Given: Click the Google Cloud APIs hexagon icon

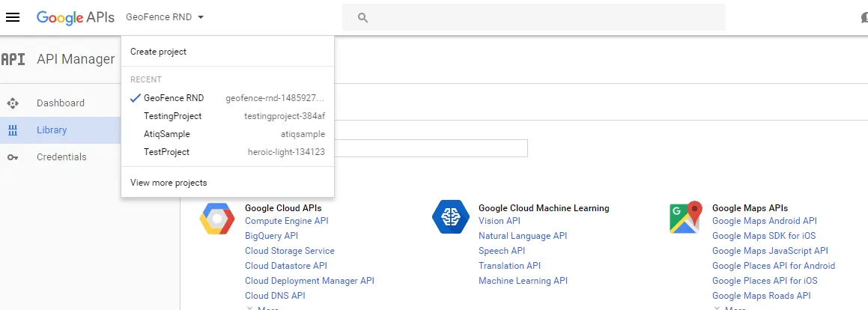Looking at the screenshot, I should click(x=217, y=218).
